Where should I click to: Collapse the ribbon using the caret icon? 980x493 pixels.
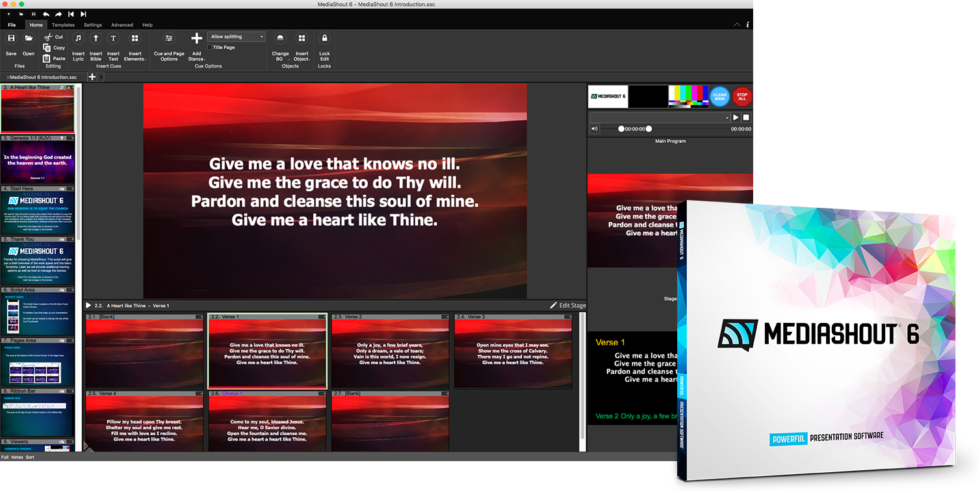pyautogui.click(x=737, y=25)
